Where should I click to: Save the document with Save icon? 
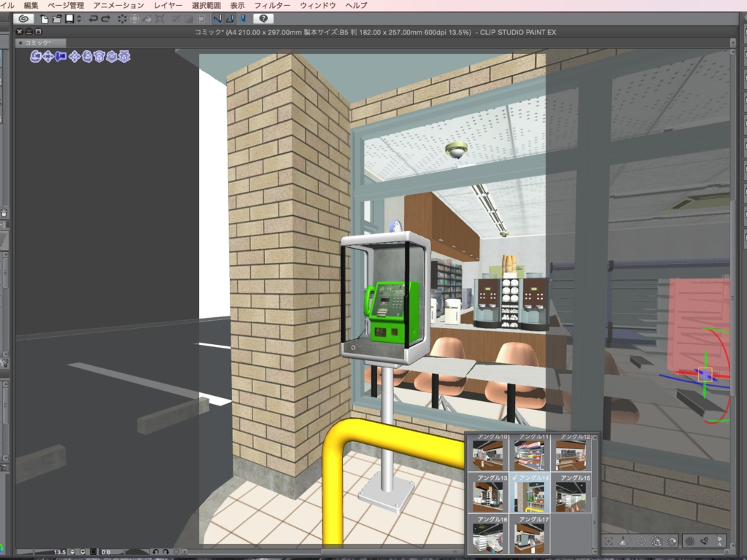coord(69,18)
